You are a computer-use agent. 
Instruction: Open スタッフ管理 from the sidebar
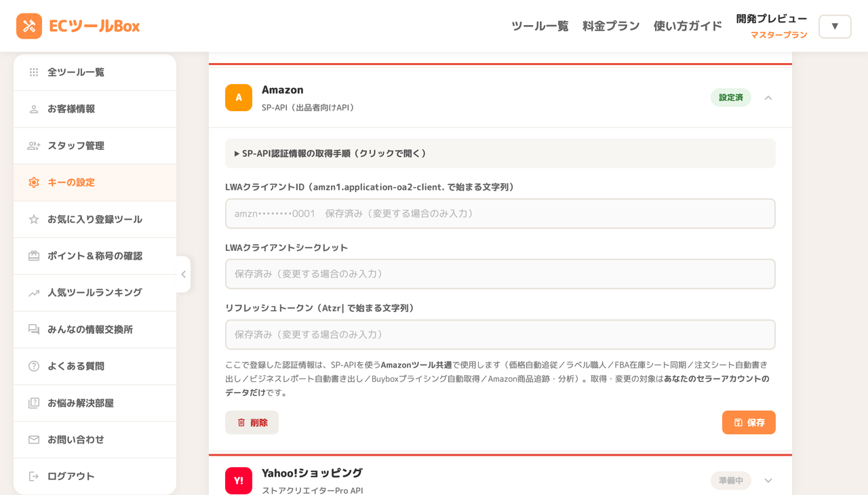(95, 146)
